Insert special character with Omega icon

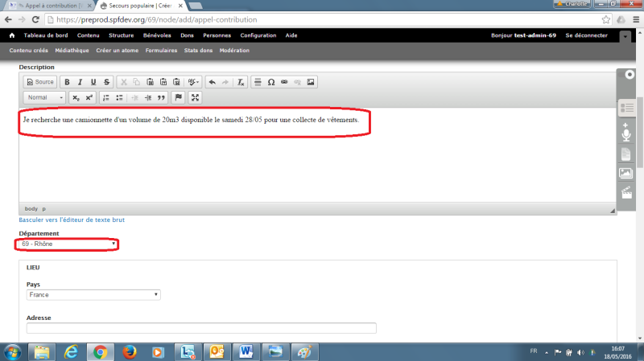pos(270,82)
